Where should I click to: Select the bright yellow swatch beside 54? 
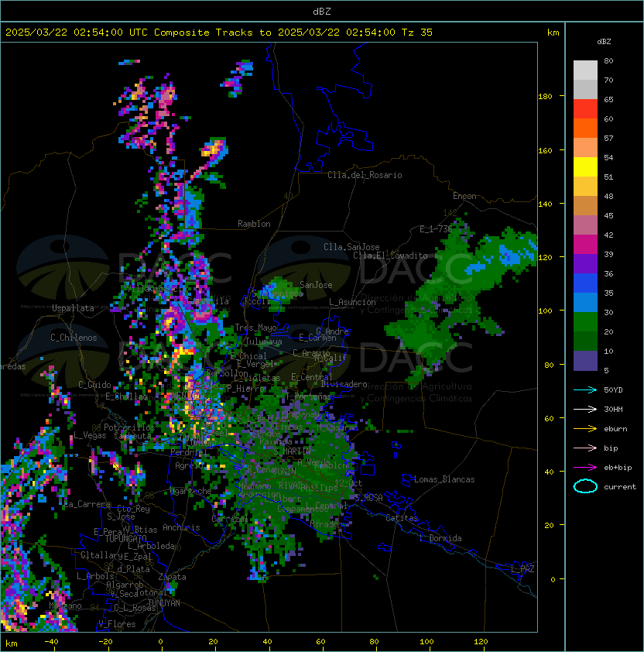[585, 167]
